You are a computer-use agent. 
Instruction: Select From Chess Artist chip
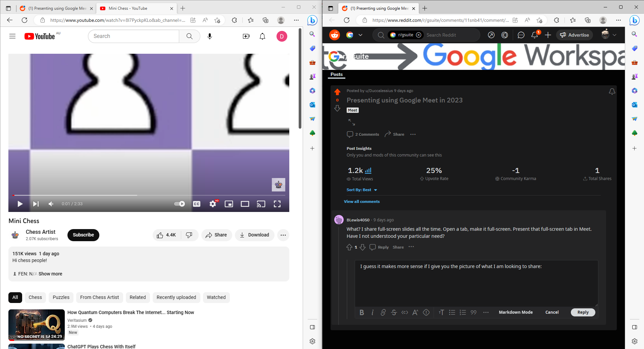pos(99,297)
